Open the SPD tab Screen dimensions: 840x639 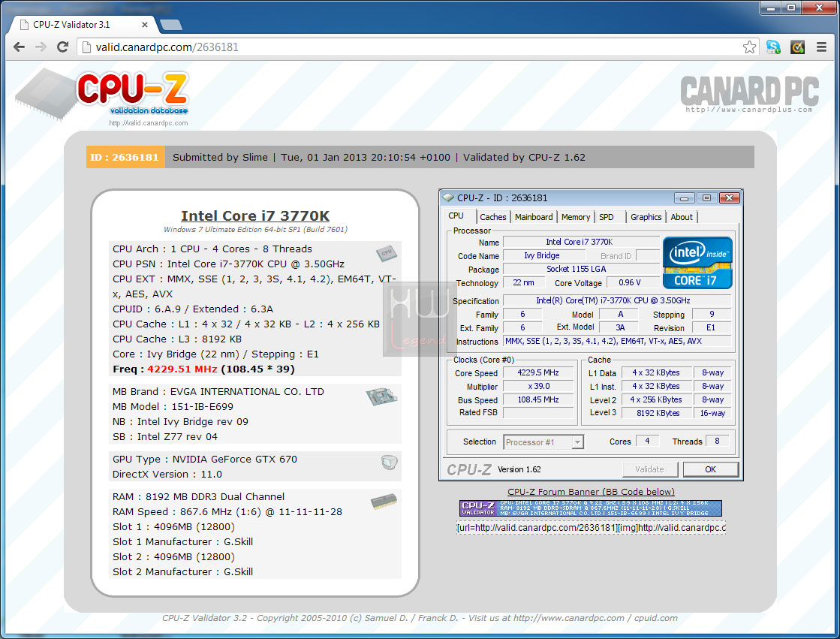[607, 217]
